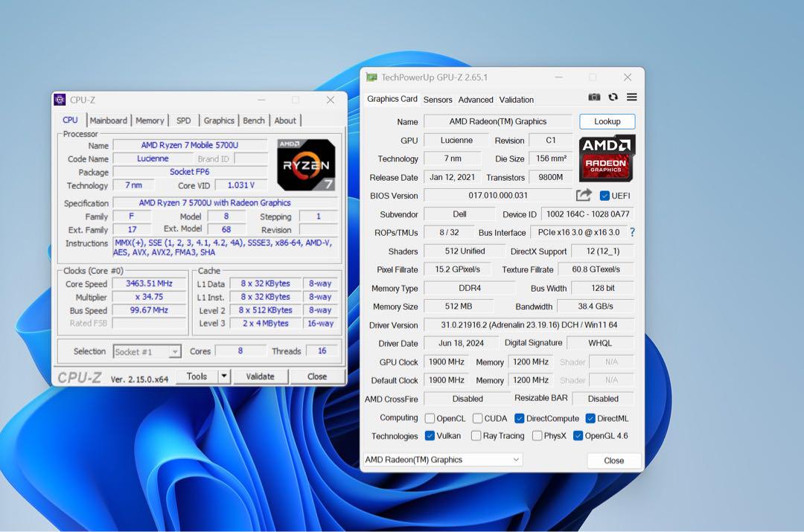Screen dimensions: 804x532
Task: Click the Close button in CPU-Z
Action: (x=317, y=376)
